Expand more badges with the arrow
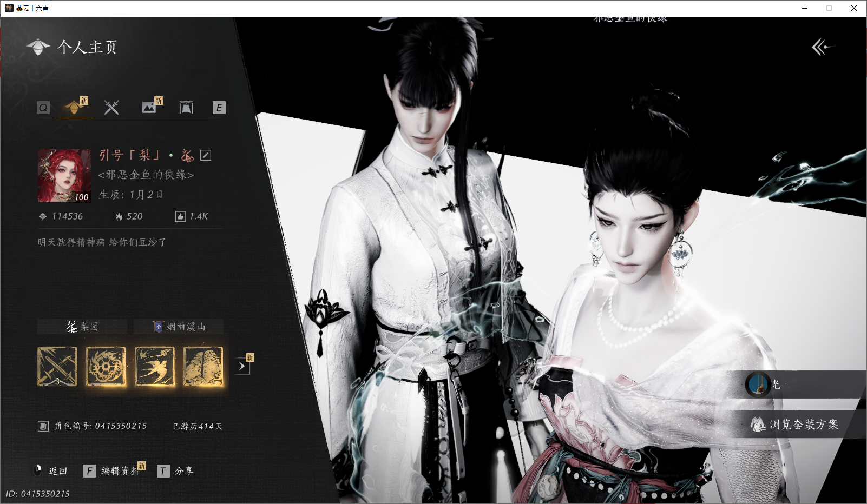The image size is (867, 504). pyautogui.click(x=242, y=366)
